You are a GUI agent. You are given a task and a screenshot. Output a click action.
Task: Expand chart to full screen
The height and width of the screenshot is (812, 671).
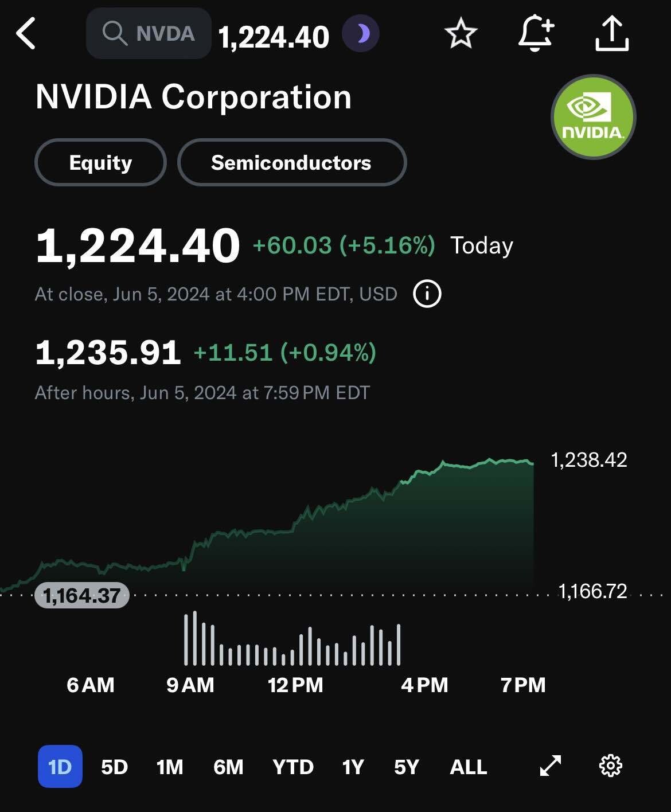[x=551, y=766]
